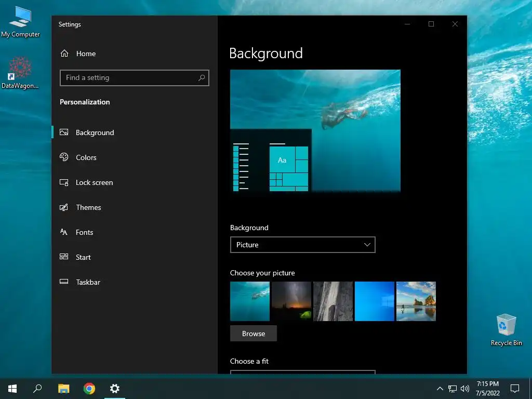
Task: Choose the underwater swimmer picture thumbnail
Action: pos(250,301)
